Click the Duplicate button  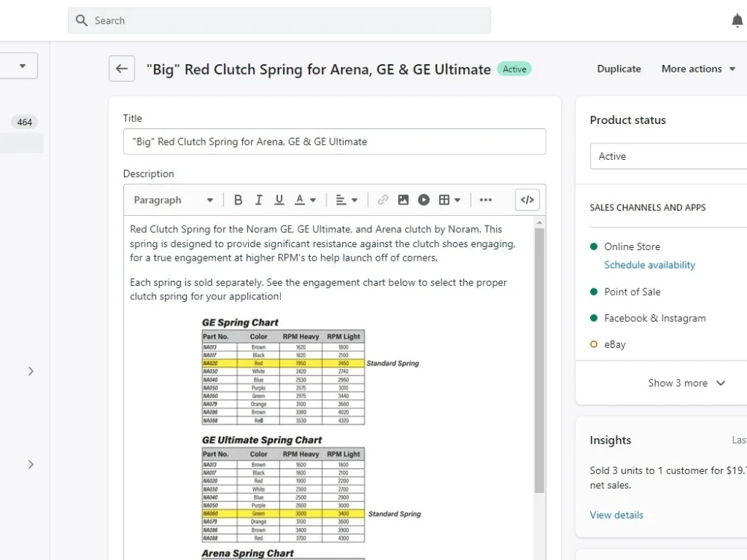[x=619, y=69]
